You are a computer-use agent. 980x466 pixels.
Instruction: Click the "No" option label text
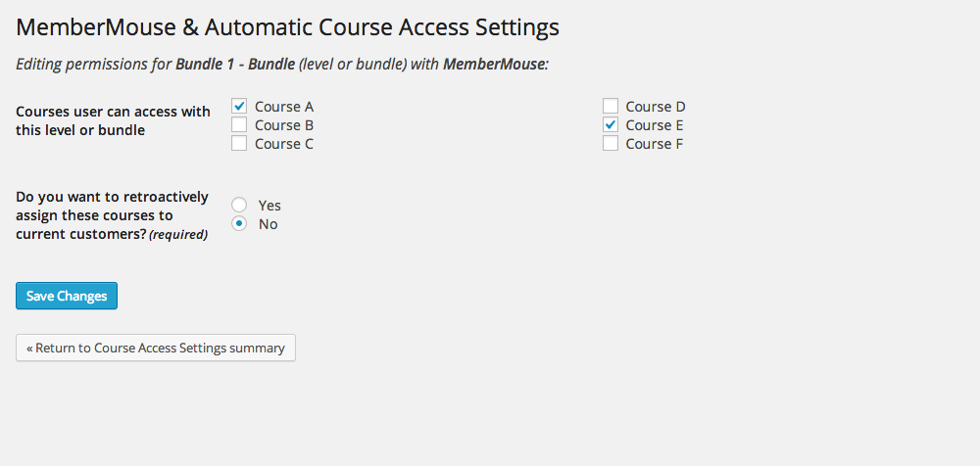click(269, 224)
